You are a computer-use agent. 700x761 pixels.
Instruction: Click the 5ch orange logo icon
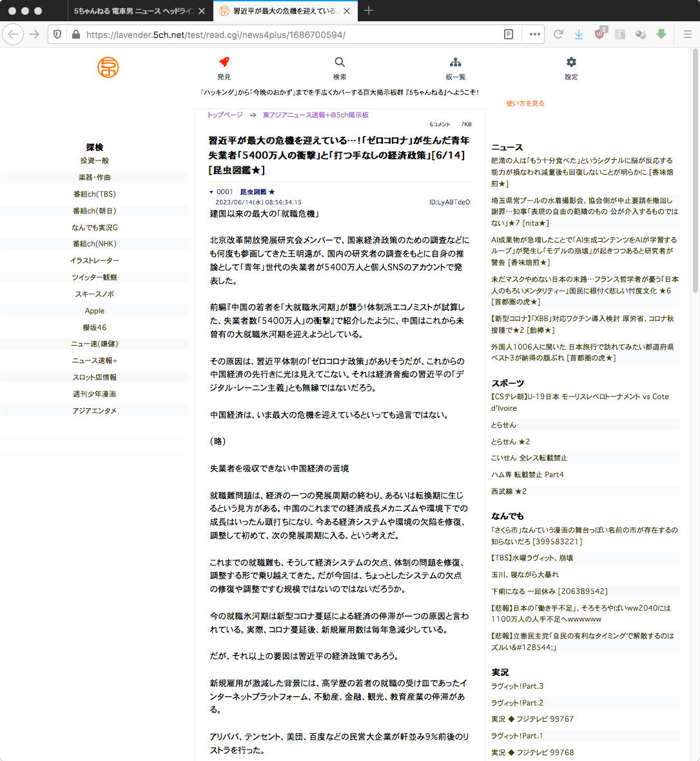click(108, 67)
